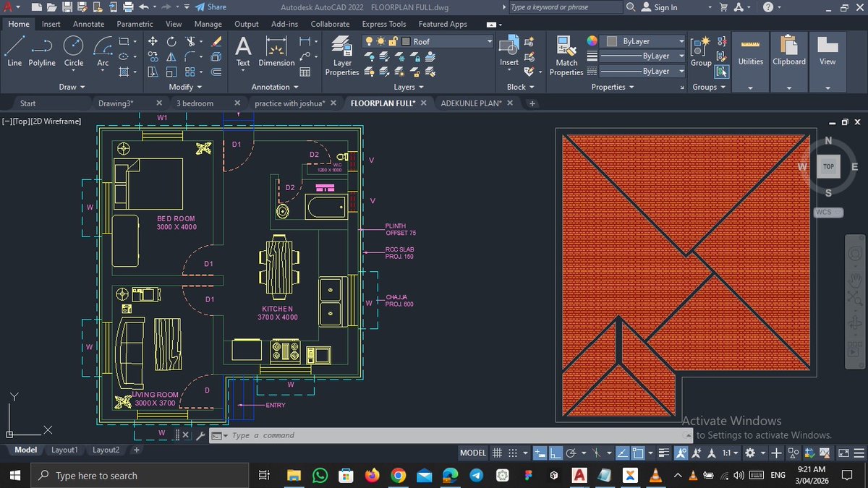Image resolution: width=868 pixels, height=488 pixels.
Task: Click Match Properties tool
Action: tap(566, 56)
